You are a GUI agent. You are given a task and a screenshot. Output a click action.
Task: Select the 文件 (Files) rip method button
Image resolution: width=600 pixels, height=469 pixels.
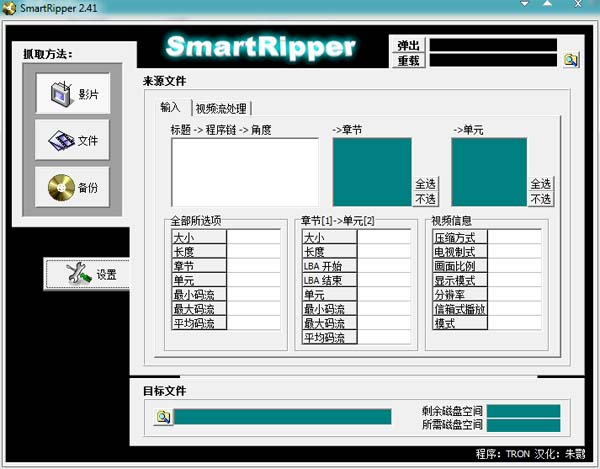[72, 140]
